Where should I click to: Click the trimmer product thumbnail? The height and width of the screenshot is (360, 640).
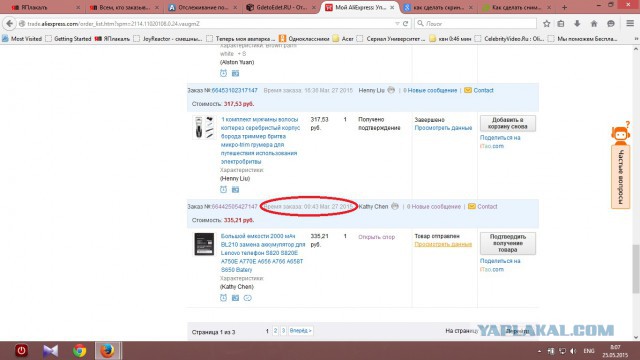coord(204,127)
